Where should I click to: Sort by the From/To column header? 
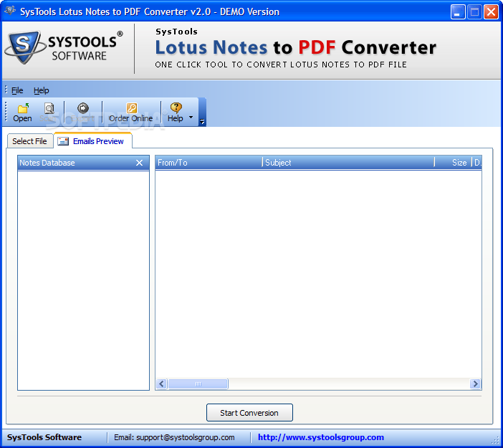click(209, 163)
